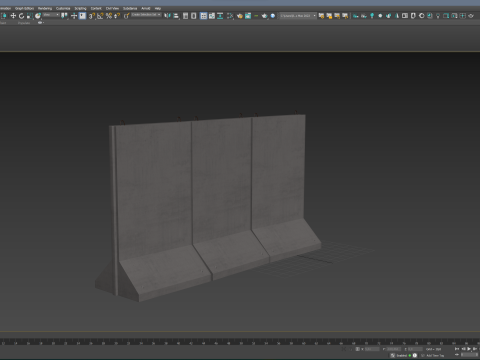Screen dimensions: 480x360
Task: Click the X coordinate field
Action: pos(372,349)
